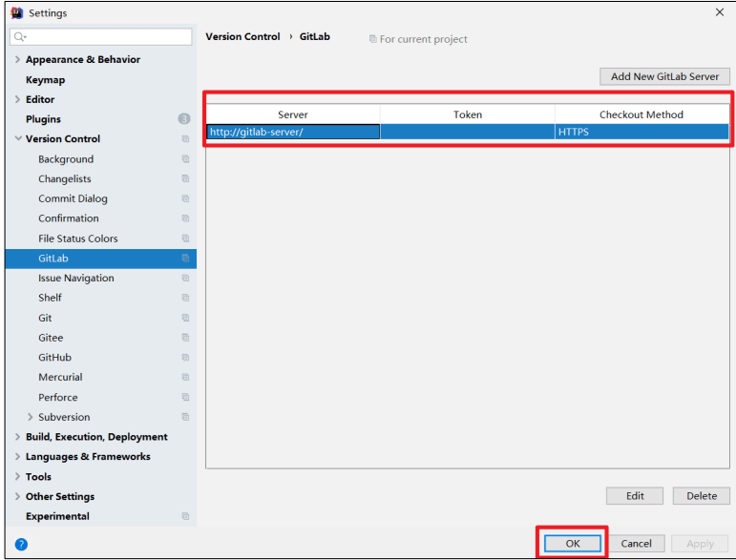Click Version Control breadcrumb link
The image size is (736, 560).
242,36
